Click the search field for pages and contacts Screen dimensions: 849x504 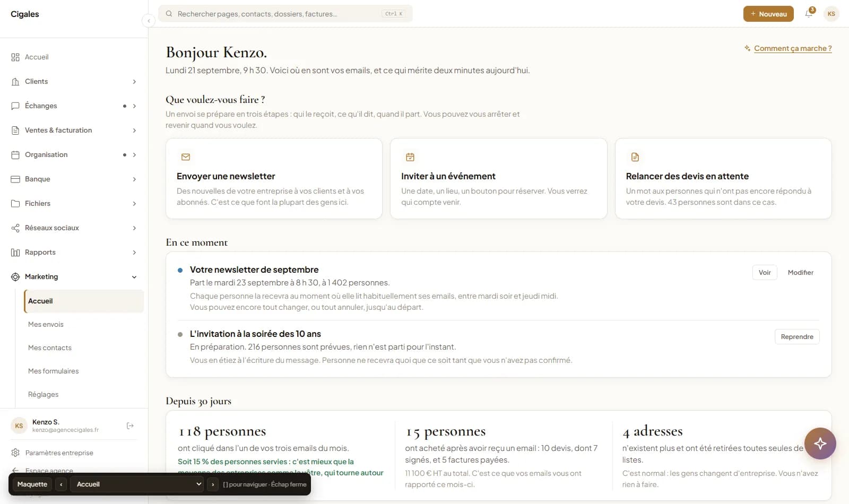point(285,14)
